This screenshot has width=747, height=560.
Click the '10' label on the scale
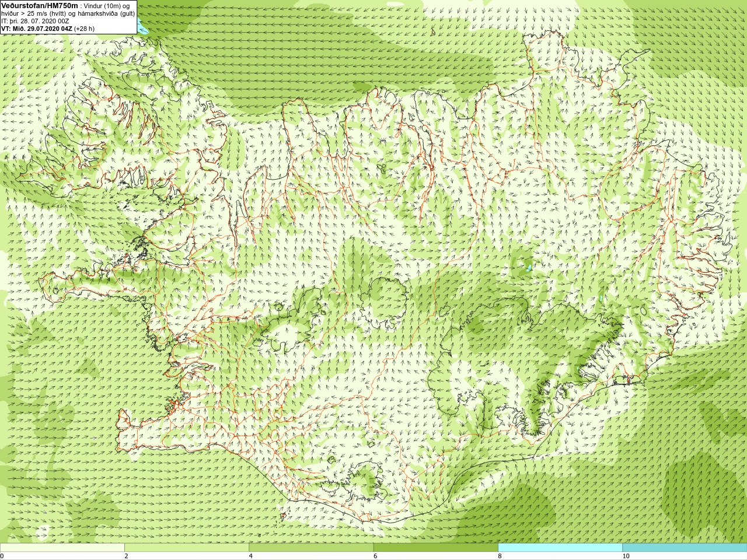tap(626, 556)
